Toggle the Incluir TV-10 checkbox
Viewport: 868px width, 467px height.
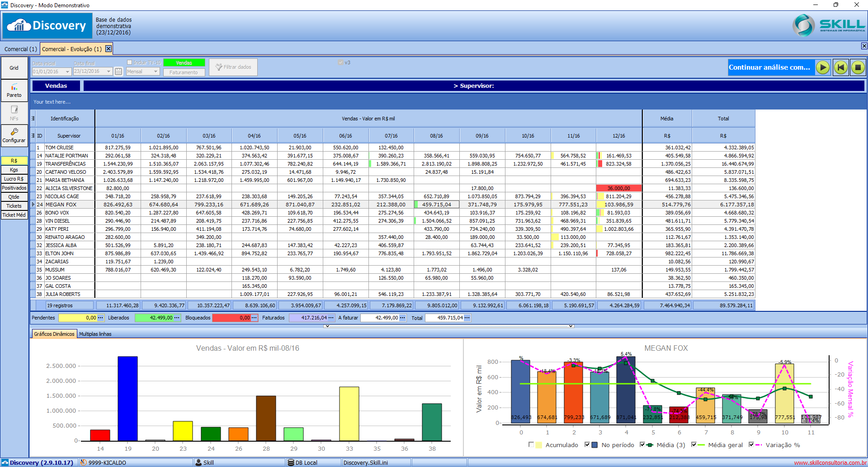point(130,62)
